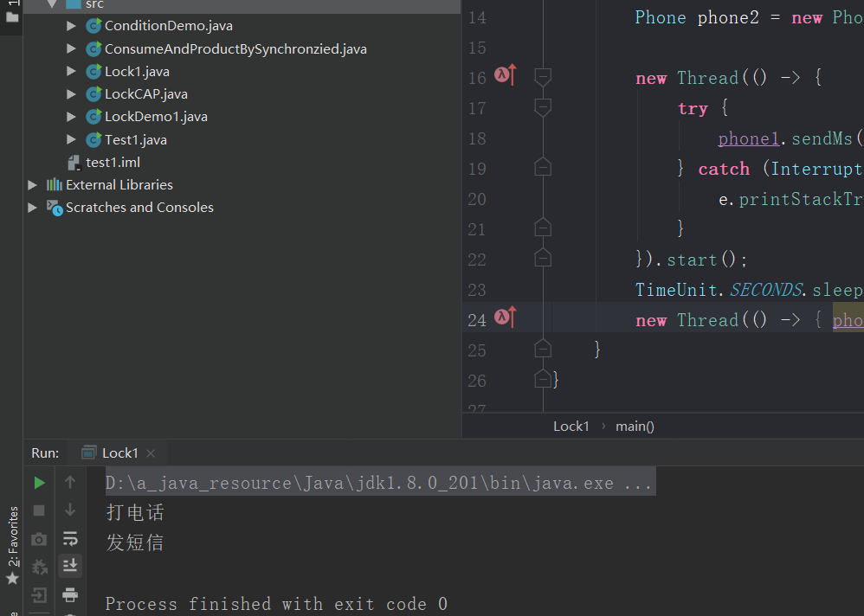
Task: Click fold end marker on line 26
Action: pos(543,379)
